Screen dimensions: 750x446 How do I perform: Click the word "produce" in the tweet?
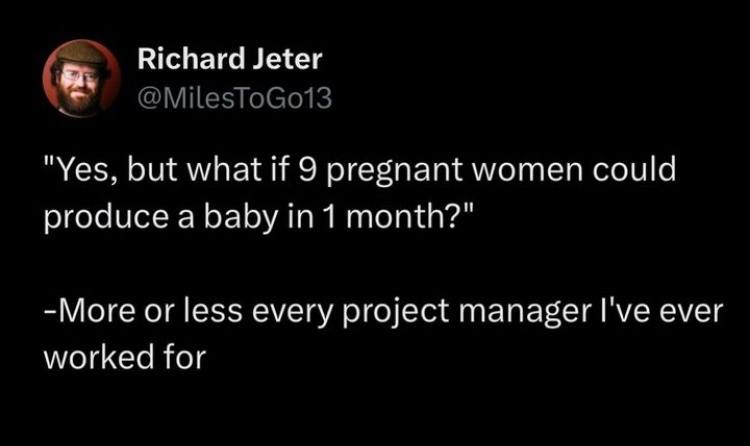[x=104, y=218]
